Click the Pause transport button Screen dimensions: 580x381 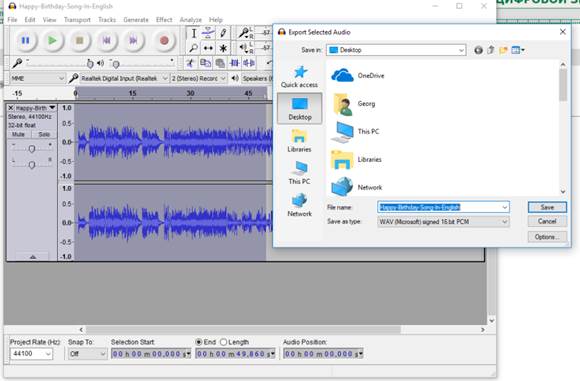(25, 40)
